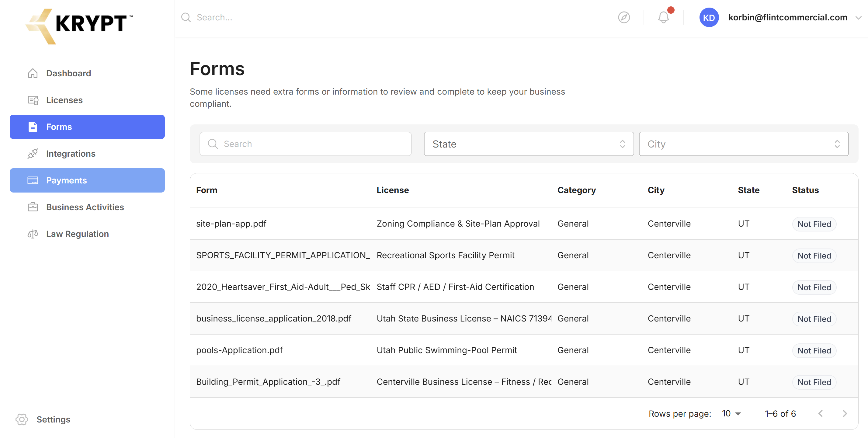Viewport: 868px width, 438px height.
Task: Click the Integrations plug icon
Action: point(33,154)
